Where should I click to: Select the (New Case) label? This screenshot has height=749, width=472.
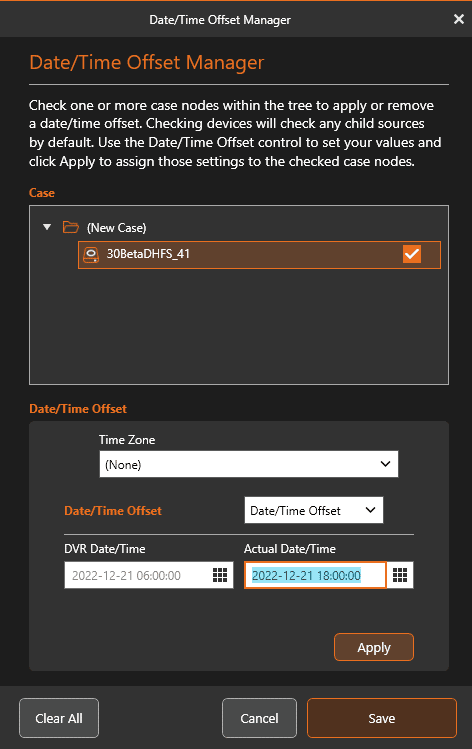[117, 228]
